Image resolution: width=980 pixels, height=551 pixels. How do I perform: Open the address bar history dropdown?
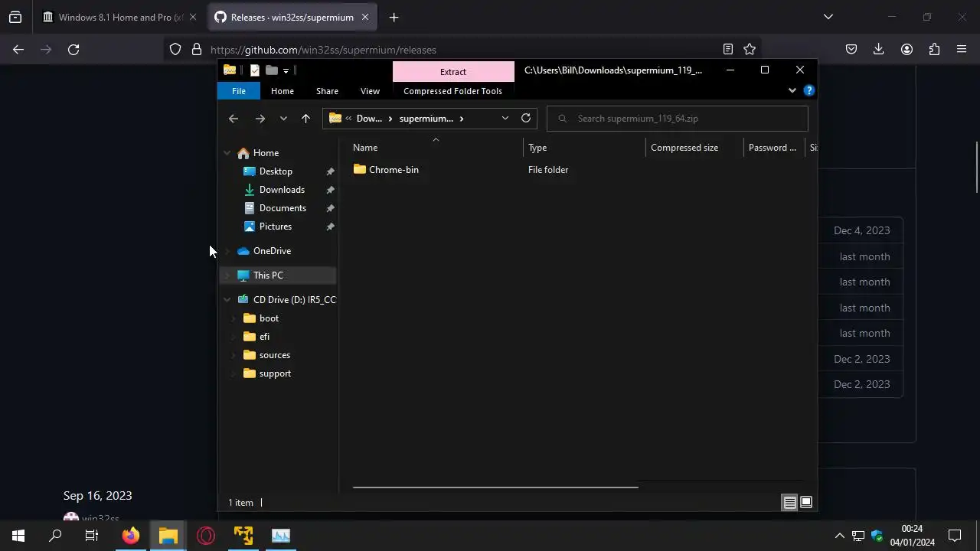[505, 119]
